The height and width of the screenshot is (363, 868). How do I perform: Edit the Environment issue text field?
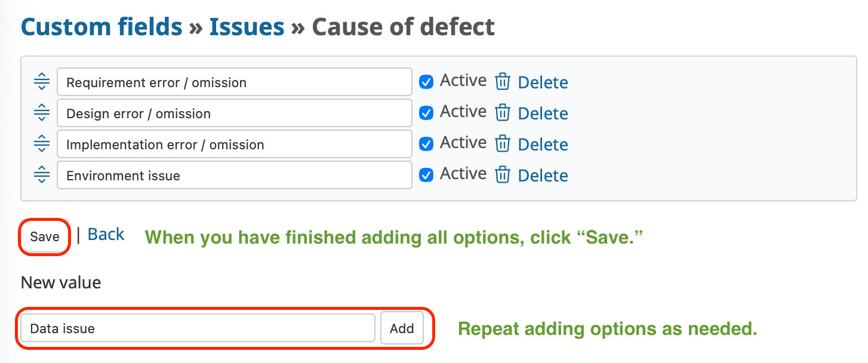[234, 176]
